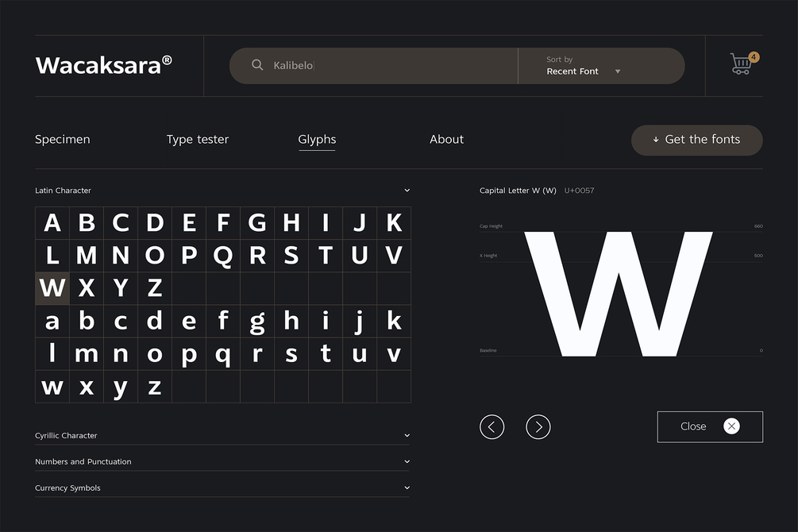Open the About tab
798x532 pixels.
tap(446, 140)
